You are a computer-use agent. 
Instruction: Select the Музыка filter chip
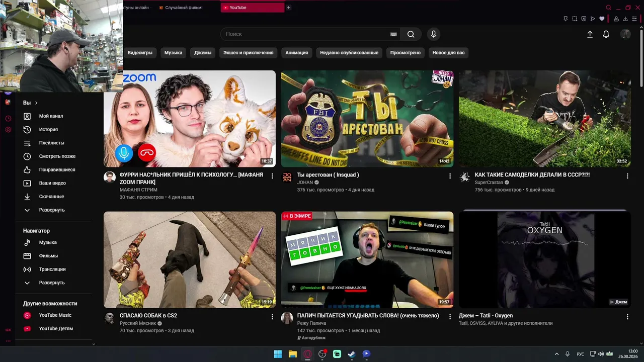coord(173,53)
